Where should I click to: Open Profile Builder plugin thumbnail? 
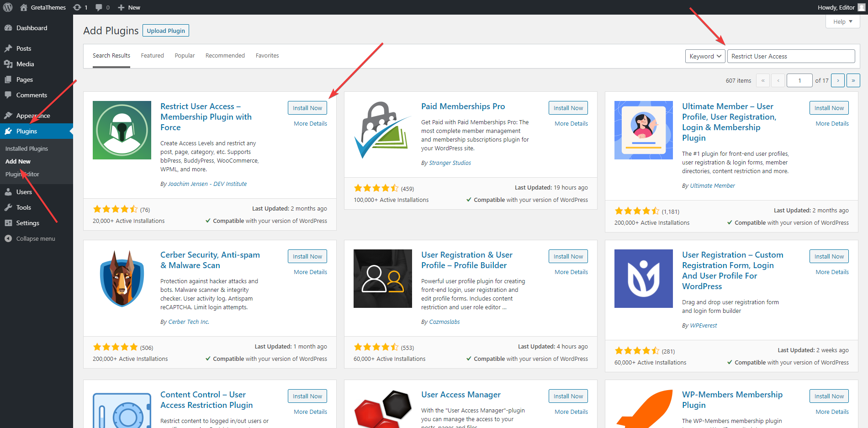click(x=383, y=279)
